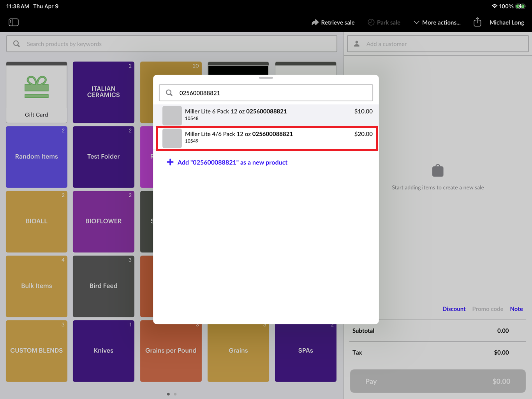532x399 pixels.
Task: Click the $10.00 price of Miller Lite 6 Pack
Action: click(x=363, y=111)
